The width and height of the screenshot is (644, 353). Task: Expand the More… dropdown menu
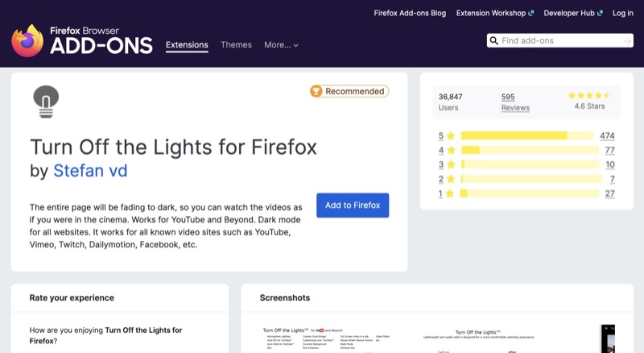pos(281,45)
